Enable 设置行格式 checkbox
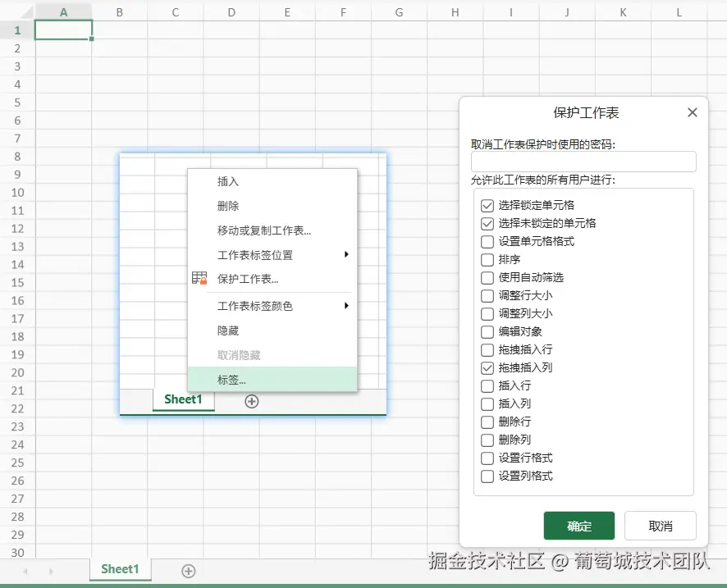 point(487,458)
